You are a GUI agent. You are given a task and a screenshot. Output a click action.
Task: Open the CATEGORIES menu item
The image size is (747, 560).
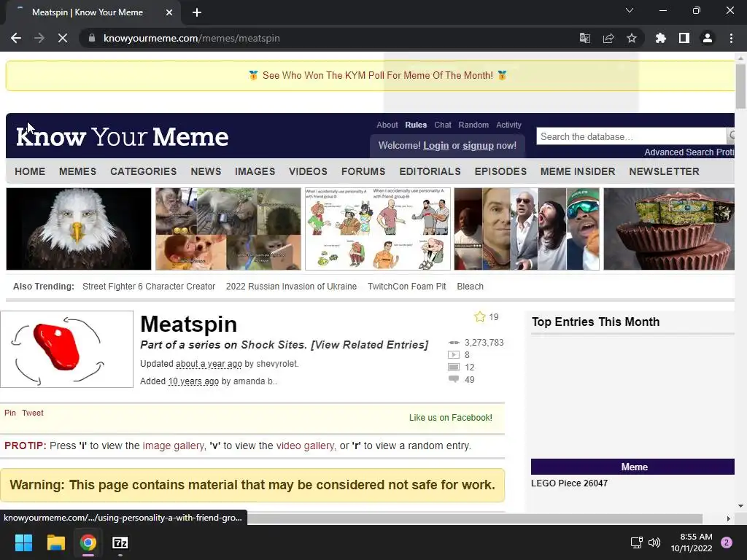pos(144,171)
